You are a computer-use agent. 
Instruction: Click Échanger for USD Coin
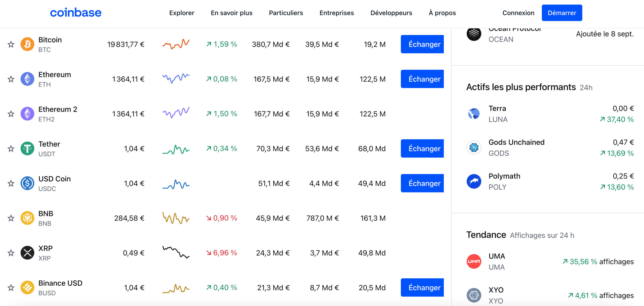click(x=422, y=183)
